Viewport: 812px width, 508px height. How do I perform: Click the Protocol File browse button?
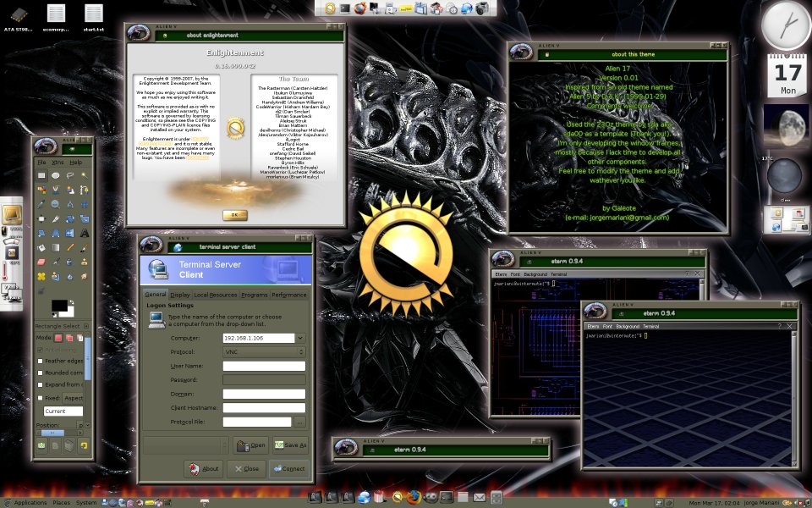[x=299, y=422]
